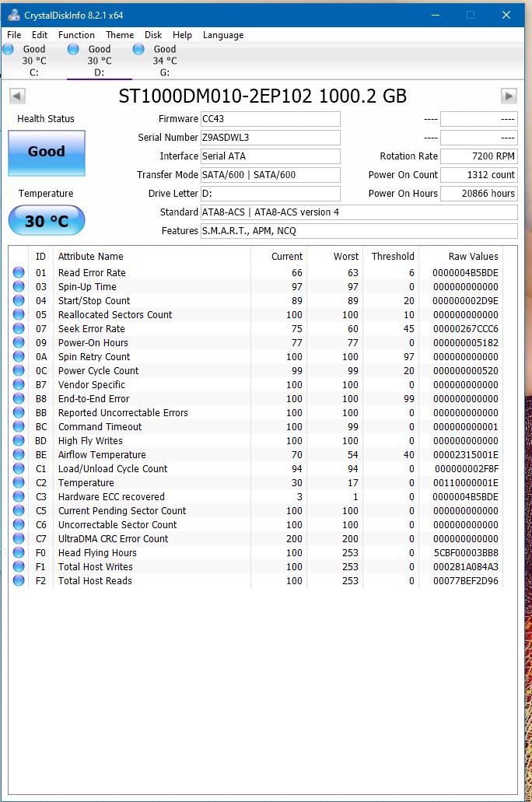Click status orb for Seek Error Rate
The width and height of the screenshot is (532, 802).
tap(19, 328)
